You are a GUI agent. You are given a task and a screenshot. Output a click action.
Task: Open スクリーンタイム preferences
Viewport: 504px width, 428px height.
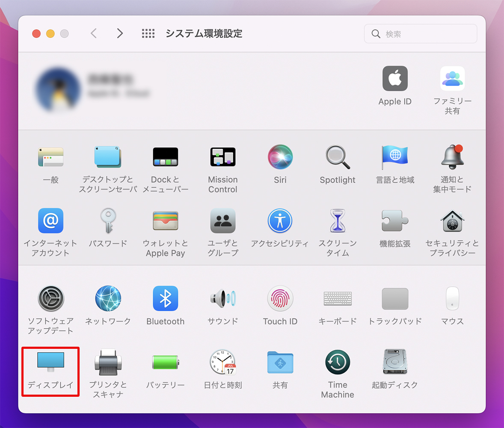click(338, 220)
